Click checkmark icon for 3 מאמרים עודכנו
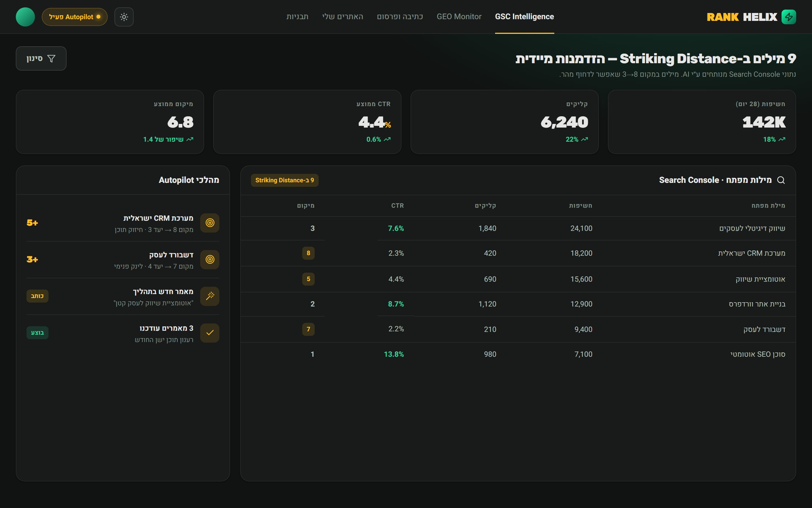This screenshot has width=812, height=508. coord(210,333)
